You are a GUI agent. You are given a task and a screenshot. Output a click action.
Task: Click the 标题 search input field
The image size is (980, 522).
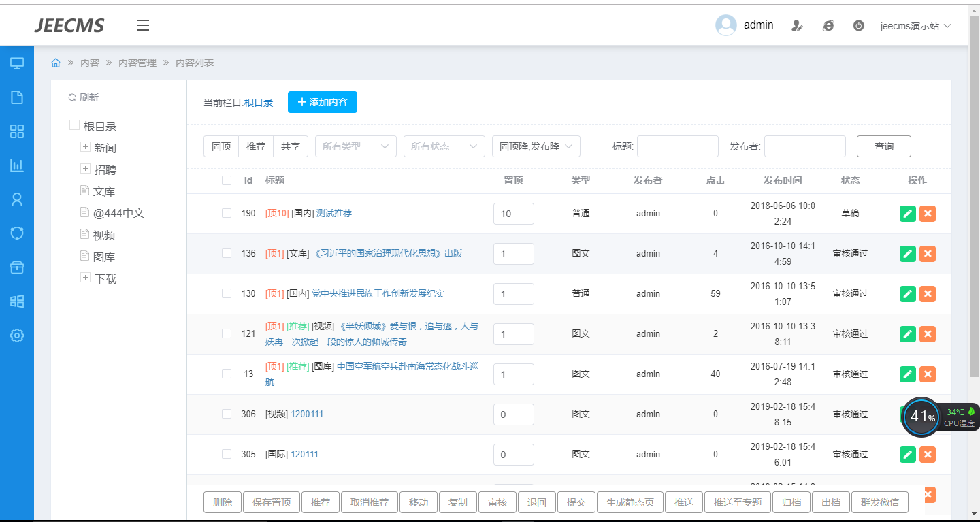[677, 146]
